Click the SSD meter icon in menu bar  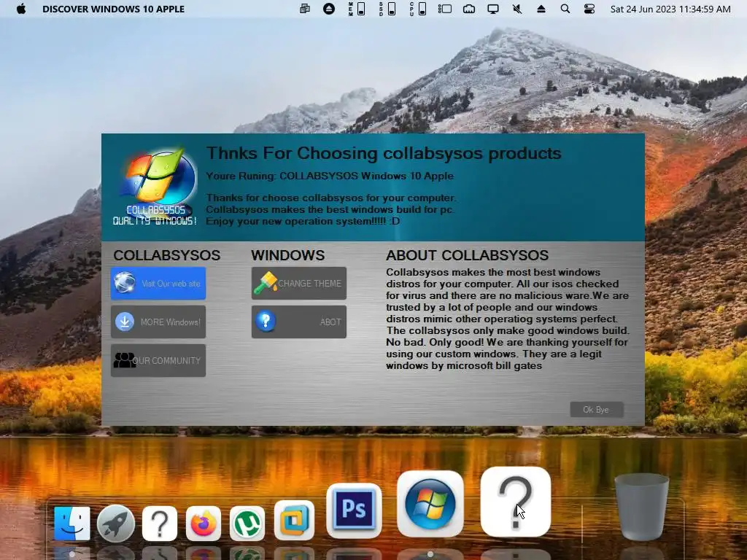387,9
